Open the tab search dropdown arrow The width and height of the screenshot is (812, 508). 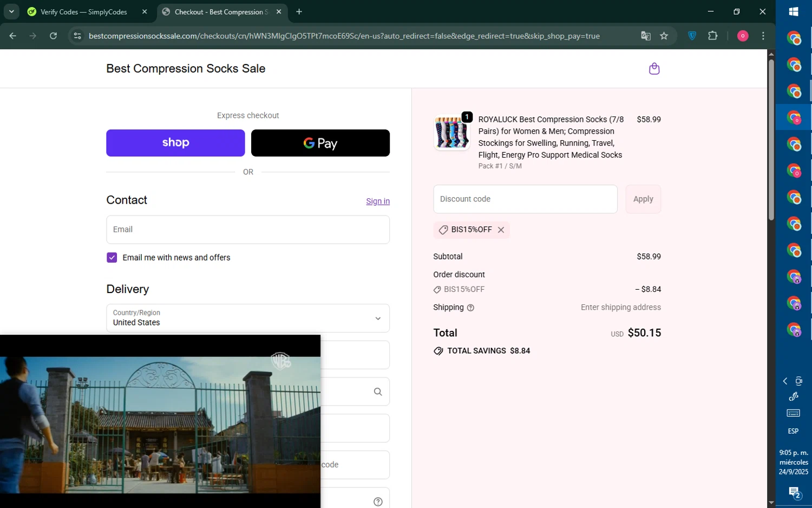tap(11, 11)
